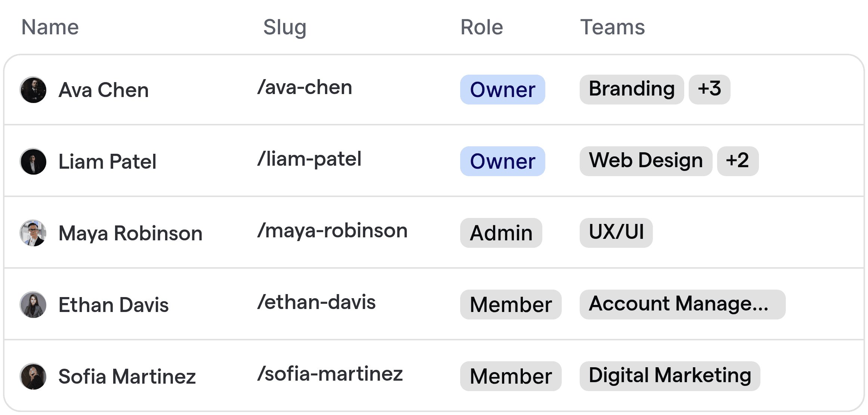868x415 pixels.
Task: Click Sofia Martinez's profile avatar
Action: (x=33, y=376)
